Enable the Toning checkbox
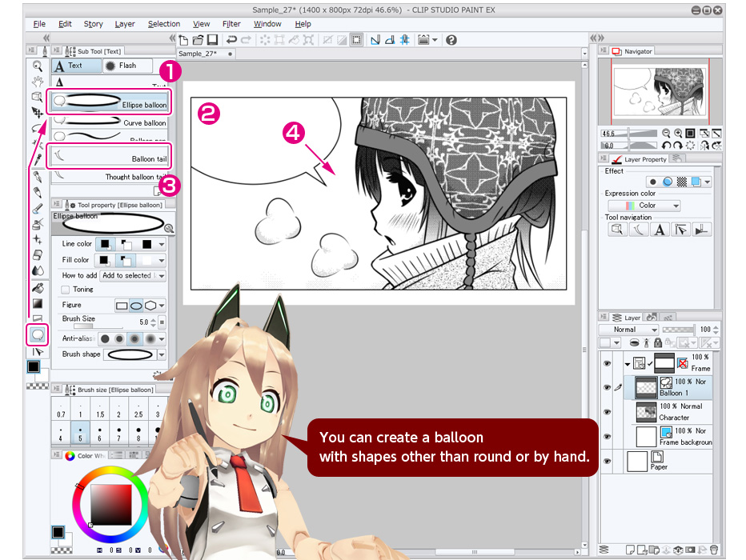Viewport: 746px width, 560px height. coord(66,290)
